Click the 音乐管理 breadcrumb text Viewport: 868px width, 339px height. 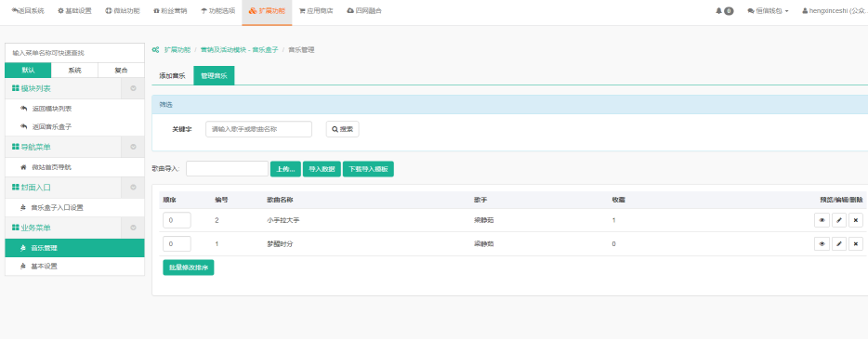(301, 50)
